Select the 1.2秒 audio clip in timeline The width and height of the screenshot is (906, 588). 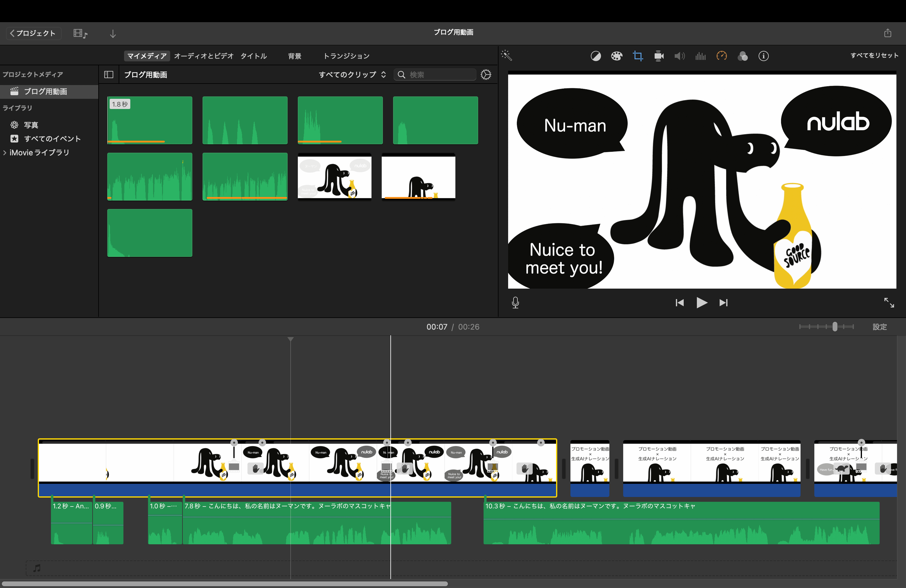pos(72,523)
